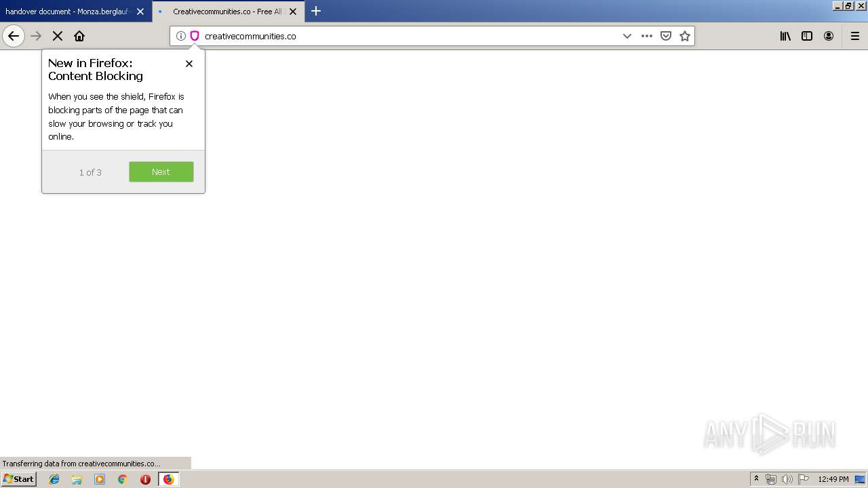Show site information icon in address bar
Screen dimensions: 868x488
181,36
